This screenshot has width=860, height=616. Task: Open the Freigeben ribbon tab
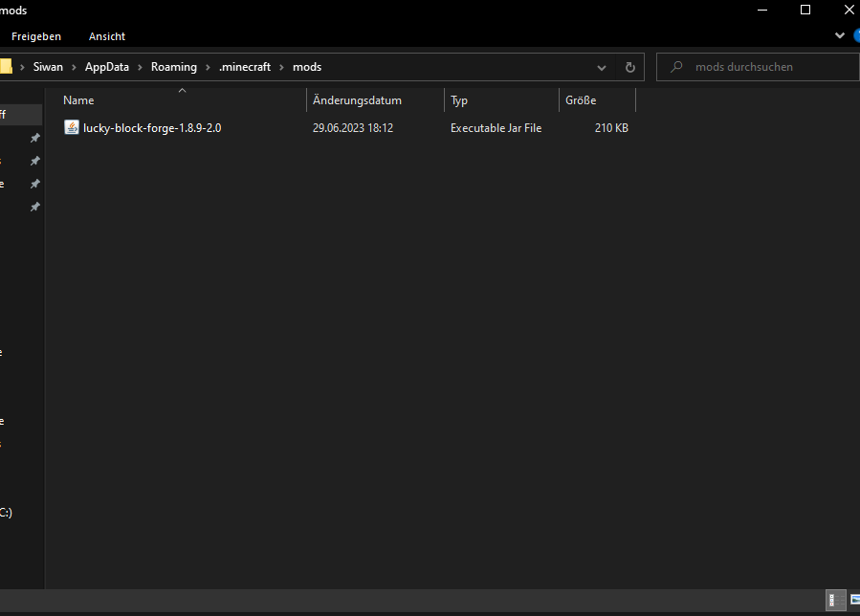pyautogui.click(x=36, y=36)
